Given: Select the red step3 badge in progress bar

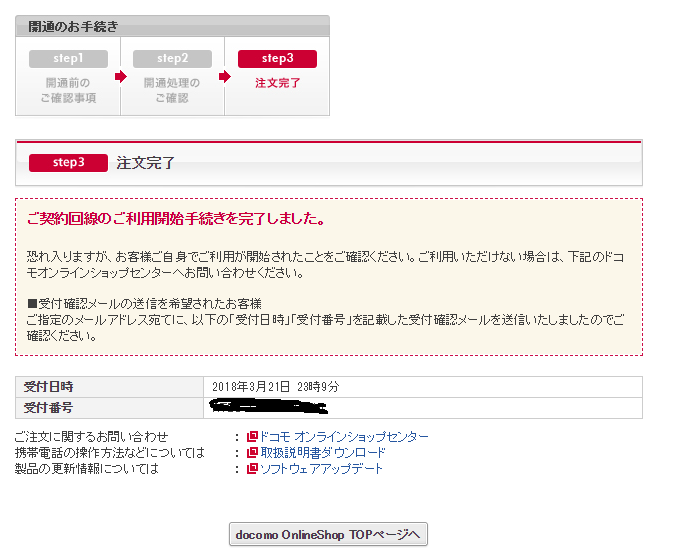Looking at the screenshot, I should coord(277,59).
